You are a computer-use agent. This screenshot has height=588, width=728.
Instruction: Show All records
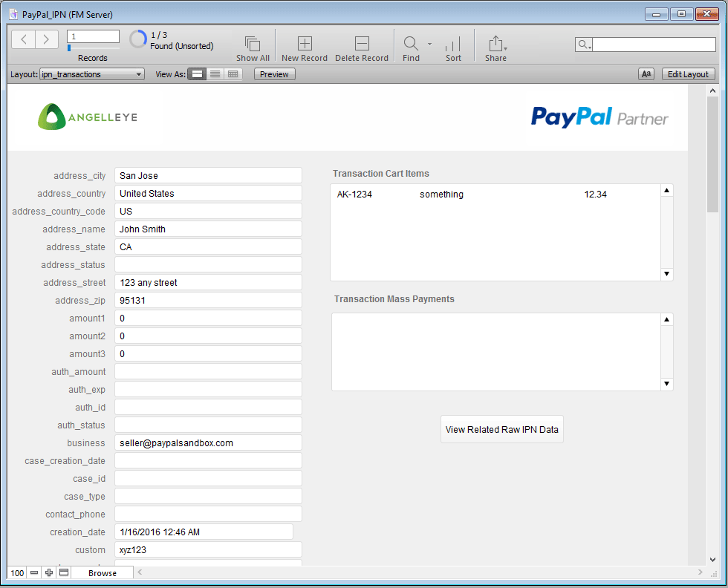253,45
